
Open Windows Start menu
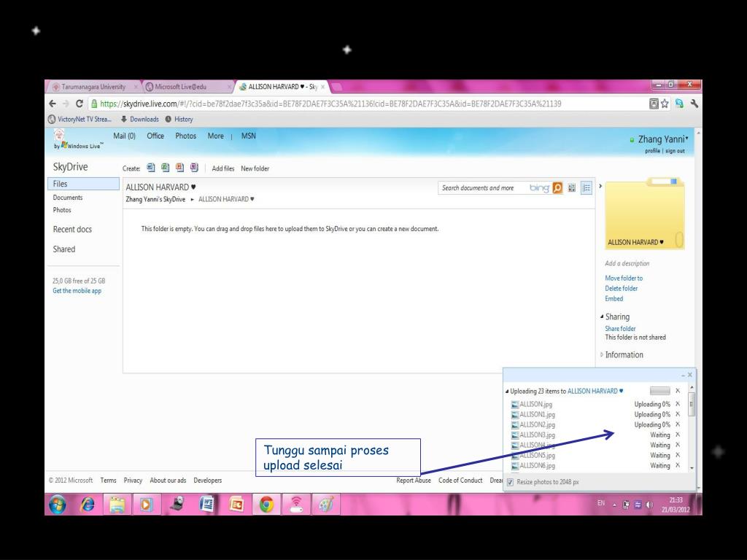(58, 505)
